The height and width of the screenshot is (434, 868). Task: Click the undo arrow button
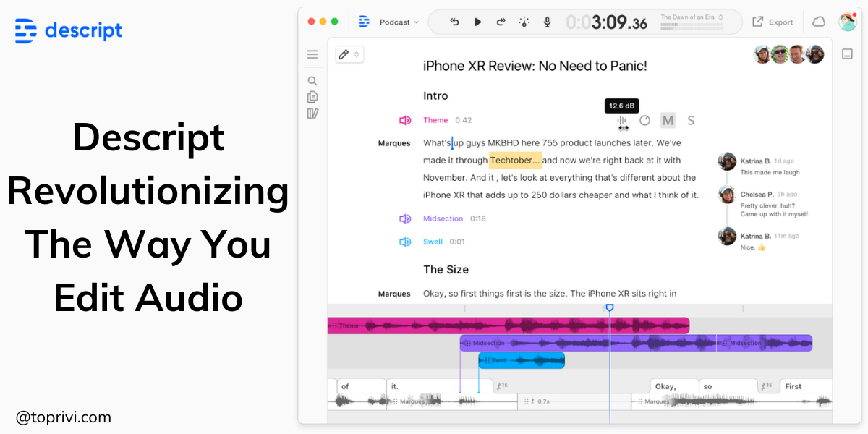point(454,22)
